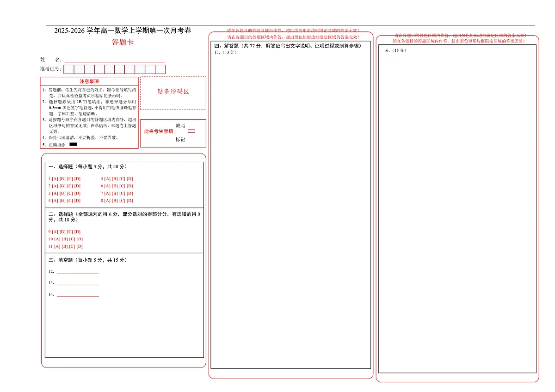Mark option [D] for question 4
The width and height of the screenshot is (555, 392).
(x=77, y=201)
